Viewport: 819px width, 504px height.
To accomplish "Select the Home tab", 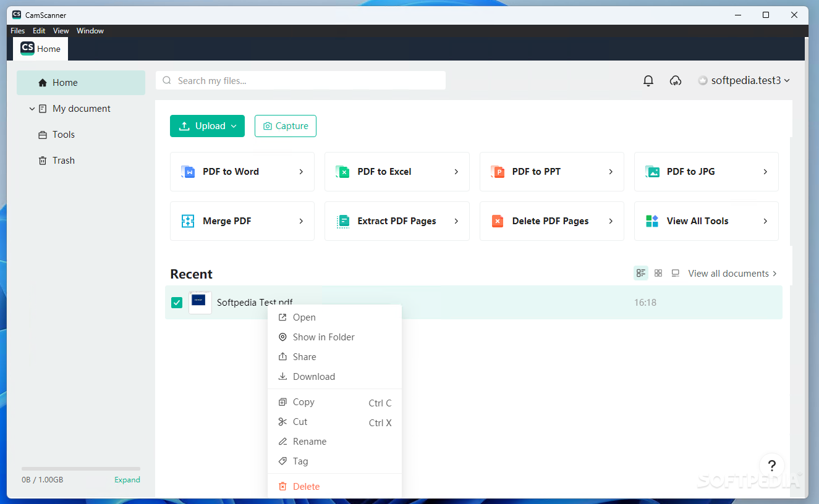I will coord(41,49).
